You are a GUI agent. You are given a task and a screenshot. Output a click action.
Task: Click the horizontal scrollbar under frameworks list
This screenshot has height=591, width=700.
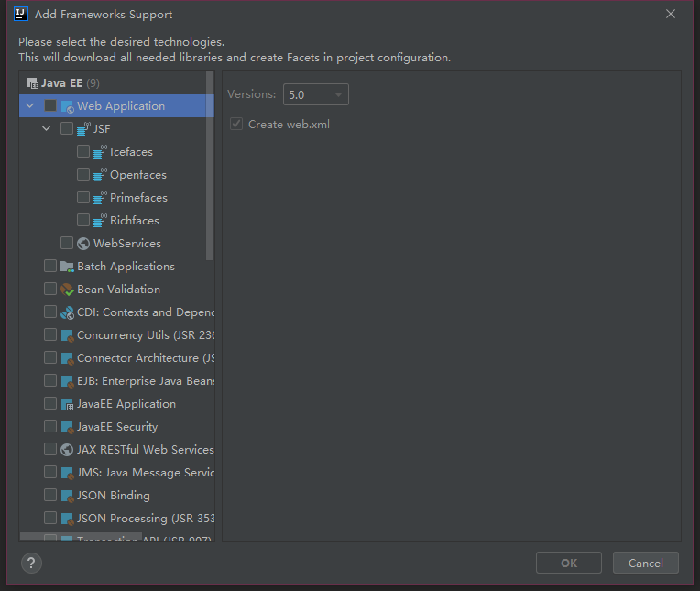click(81, 536)
